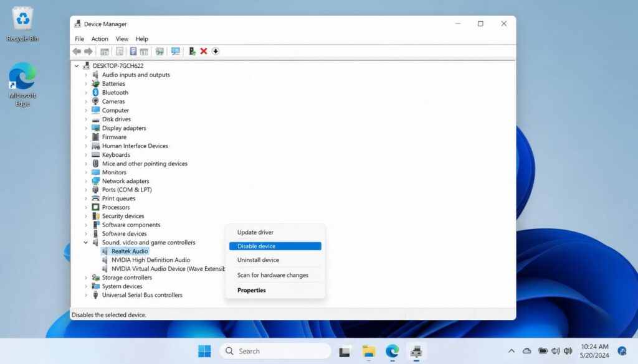Click the OneDrive cloud tray icon
The image size is (638, 364).
click(527, 350)
